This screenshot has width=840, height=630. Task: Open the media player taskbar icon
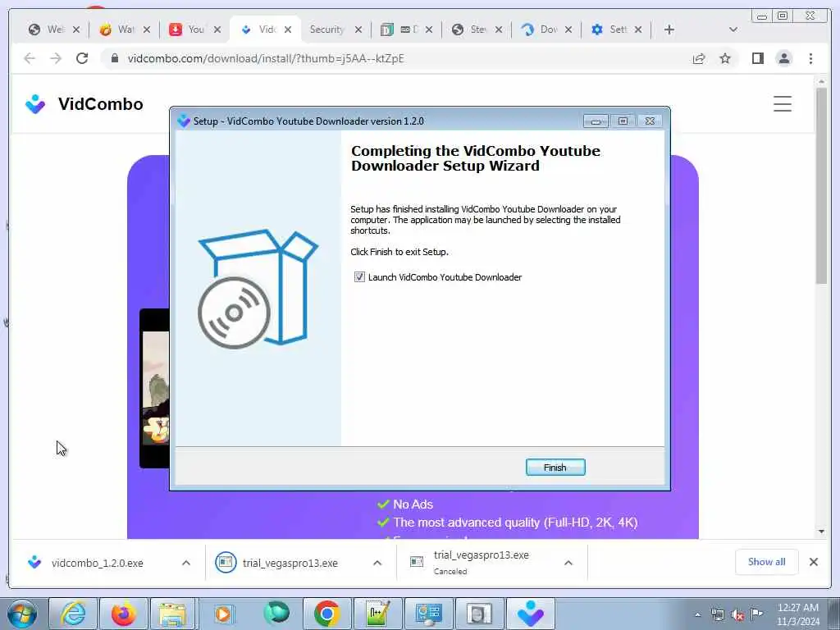point(223,614)
